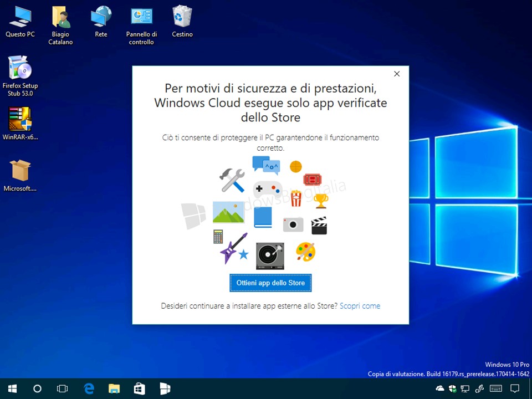
Task: Select the Microsoft package box desktop icon
Action: (x=20, y=175)
